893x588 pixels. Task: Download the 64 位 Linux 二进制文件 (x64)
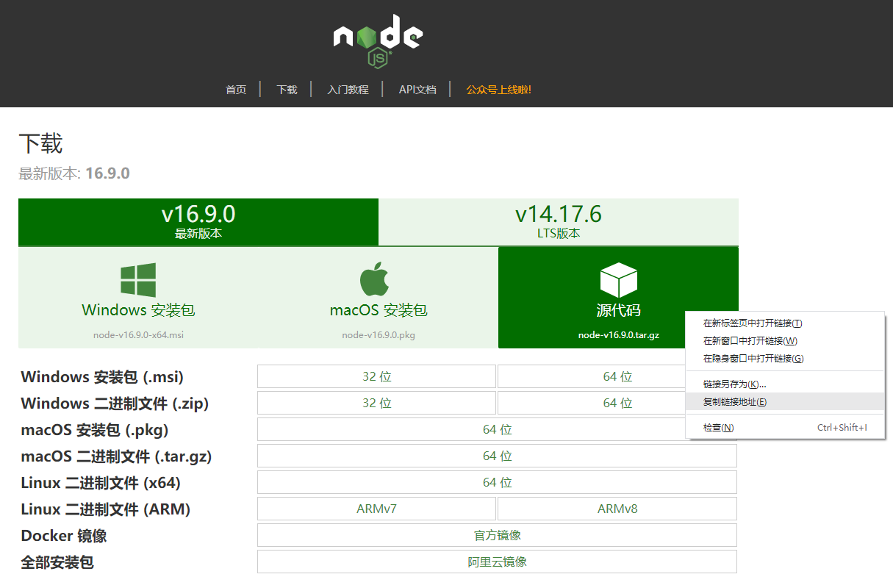tap(497, 482)
